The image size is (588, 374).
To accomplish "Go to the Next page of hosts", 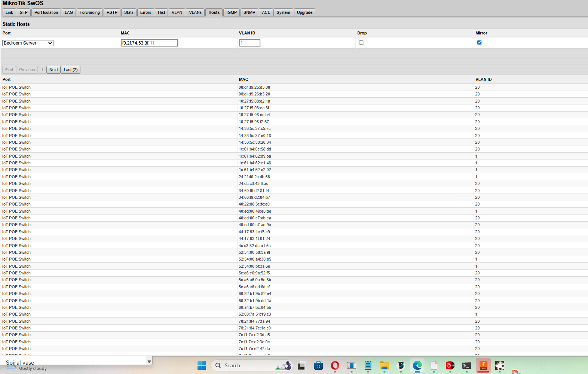I will [x=53, y=70].
